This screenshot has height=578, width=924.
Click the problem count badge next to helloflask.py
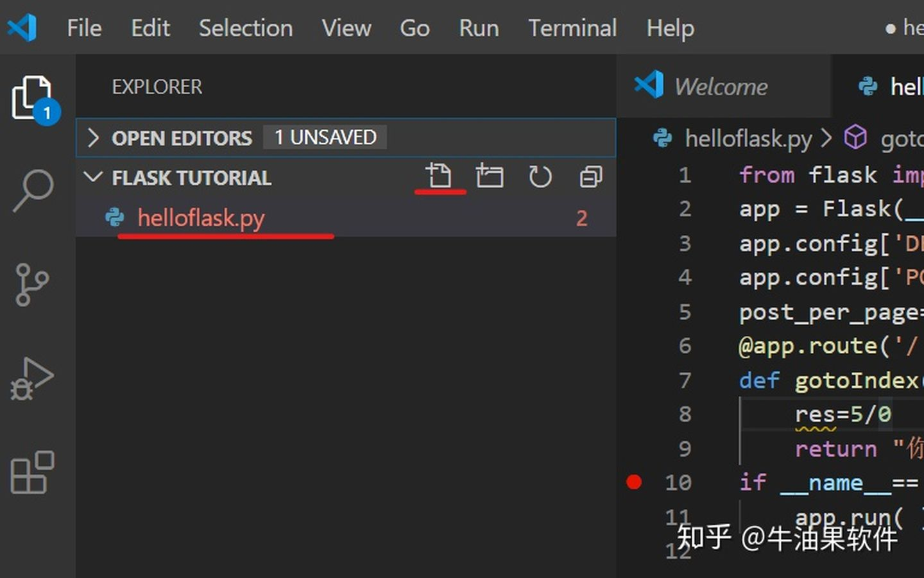pos(581,218)
